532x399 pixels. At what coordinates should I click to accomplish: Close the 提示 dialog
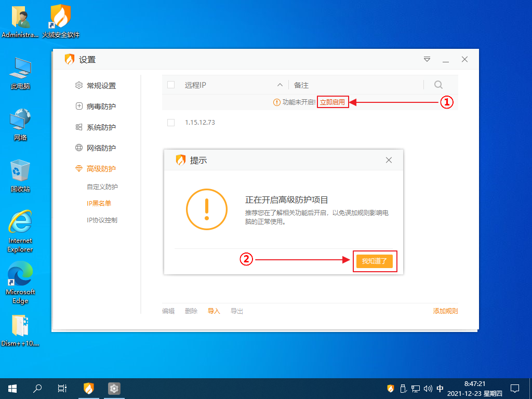click(389, 160)
